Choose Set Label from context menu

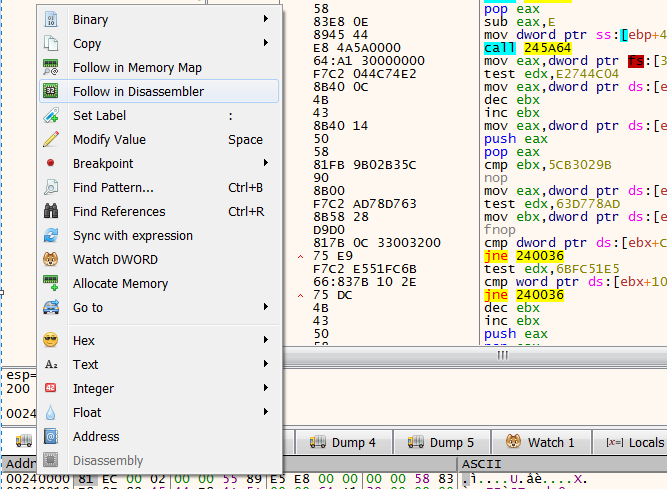point(159,116)
